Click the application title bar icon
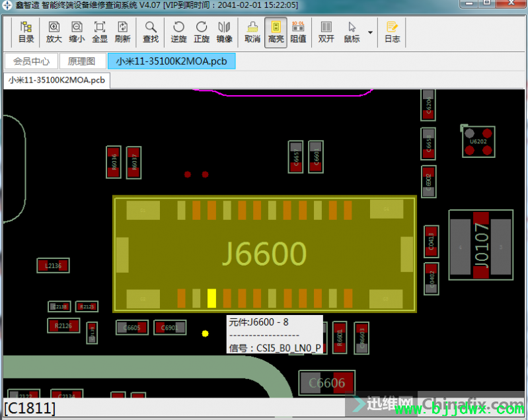The width and height of the screenshot is (528, 420). pos(7,5)
